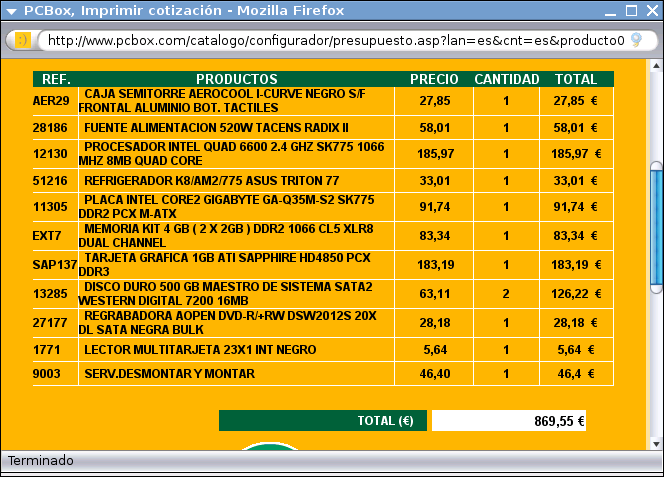Viewport: 664px width, 477px height.
Task: Close the Firefox window
Action: (653, 11)
